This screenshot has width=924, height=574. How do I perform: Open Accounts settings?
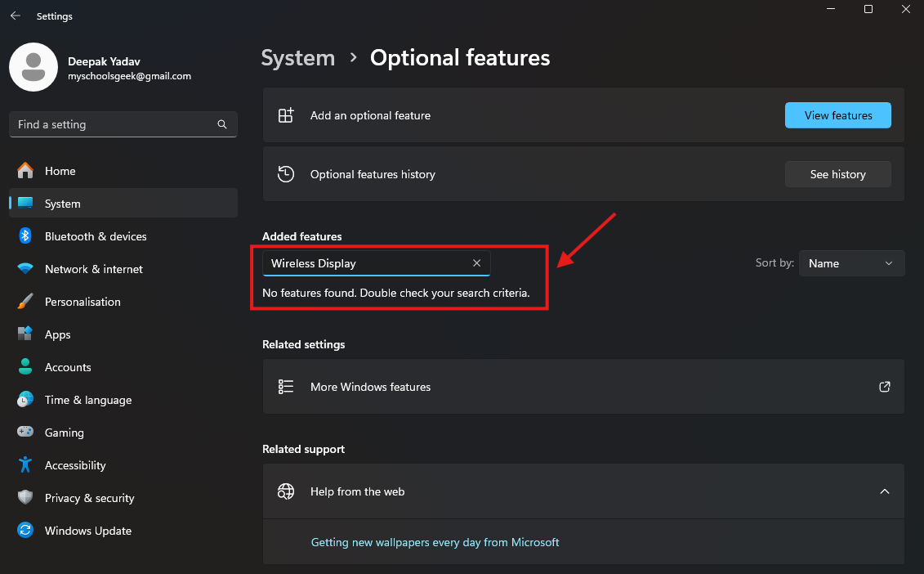coord(123,367)
